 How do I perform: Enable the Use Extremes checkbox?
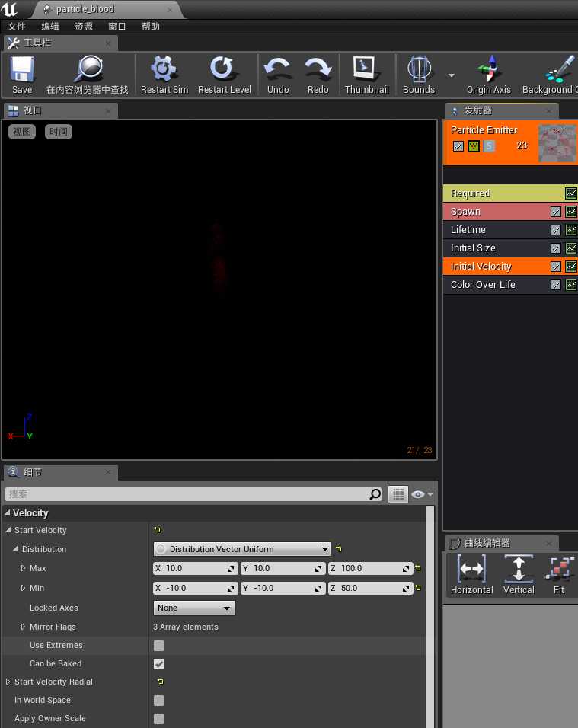pos(158,645)
